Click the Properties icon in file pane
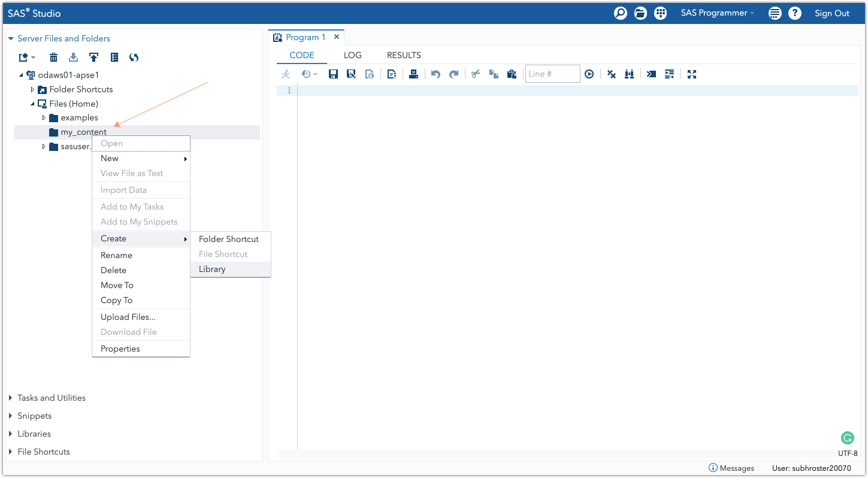This screenshot has height=478, width=868. click(x=114, y=58)
